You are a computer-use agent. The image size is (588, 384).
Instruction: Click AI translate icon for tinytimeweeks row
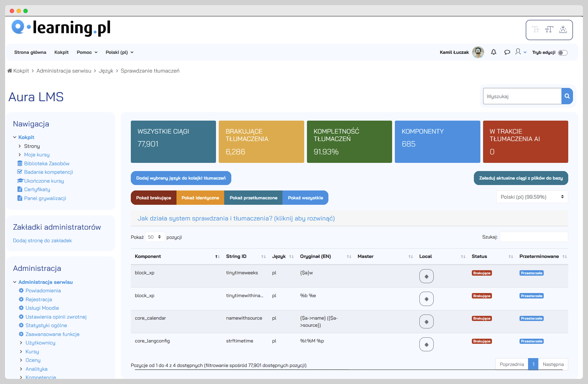pos(426,276)
